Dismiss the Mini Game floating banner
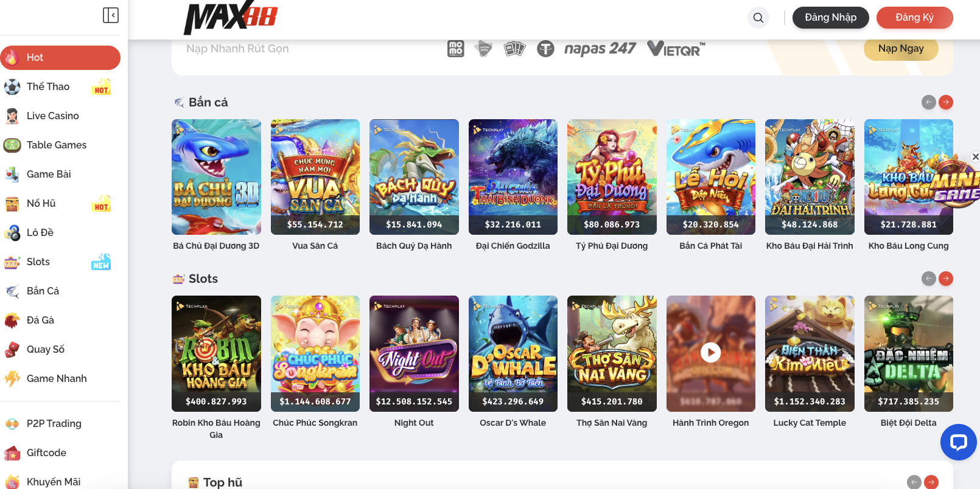This screenshot has height=489, width=980. pyautogui.click(x=975, y=156)
